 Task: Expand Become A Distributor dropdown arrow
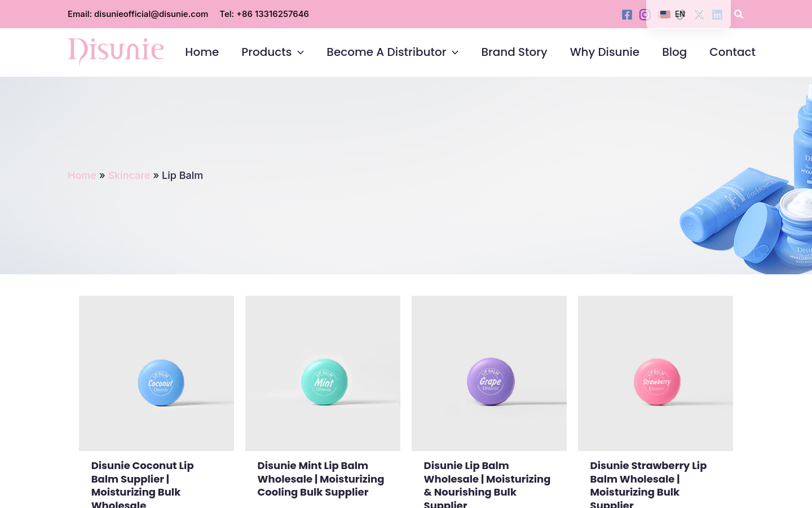[455, 52]
